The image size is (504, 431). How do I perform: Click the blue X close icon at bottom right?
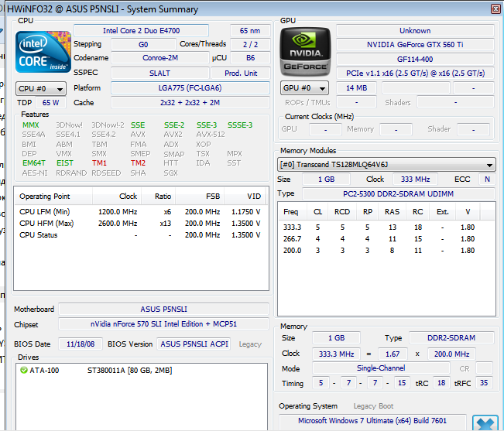tap(485, 424)
